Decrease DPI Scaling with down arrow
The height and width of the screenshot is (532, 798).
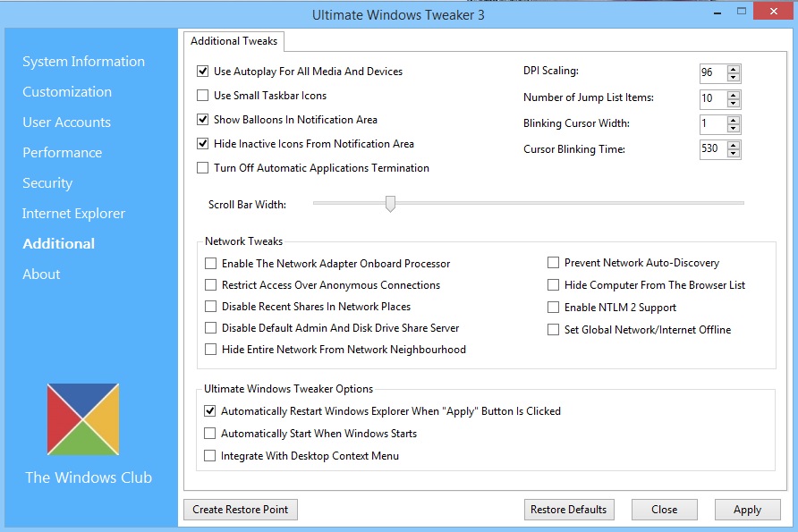pos(733,78)
